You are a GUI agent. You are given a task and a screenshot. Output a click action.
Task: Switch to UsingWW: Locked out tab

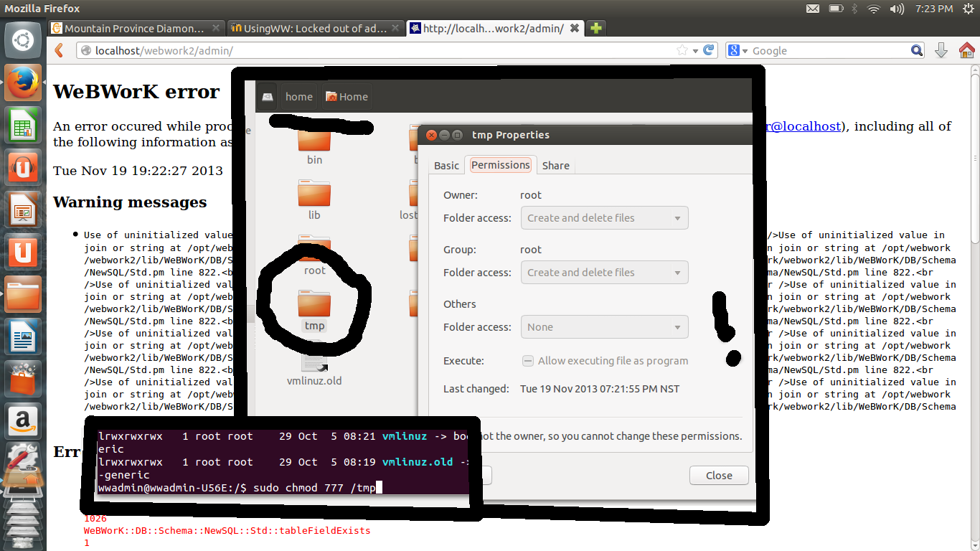click(316, 29)
